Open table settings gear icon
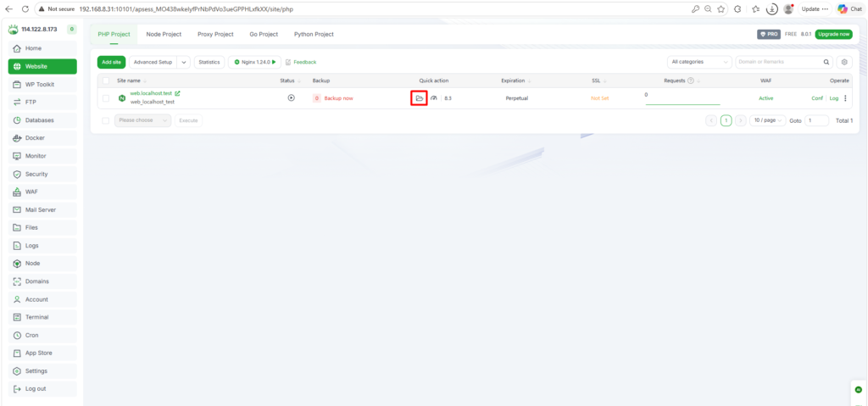This screenshot has height=406, width=868. tap(844, 62)
